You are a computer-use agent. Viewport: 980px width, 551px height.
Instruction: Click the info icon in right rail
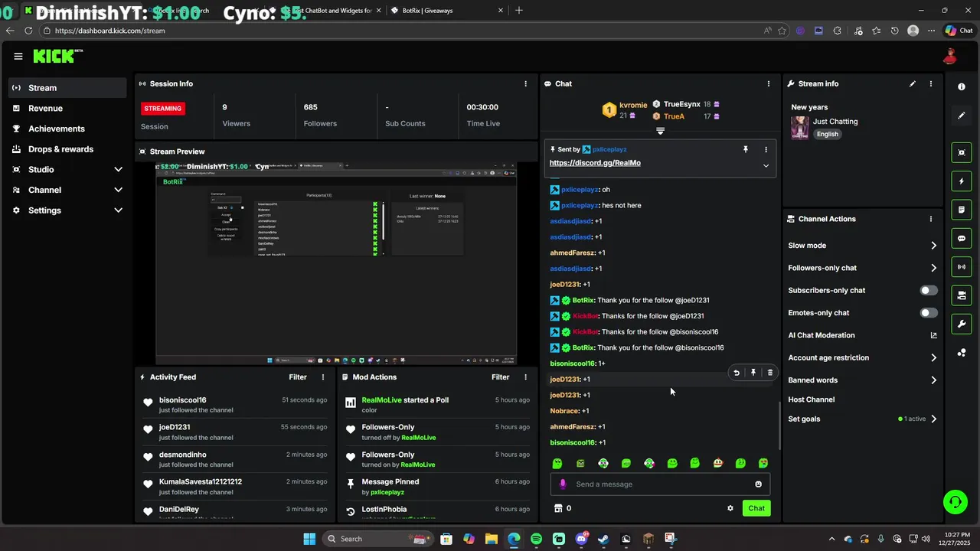coord(962,87)
